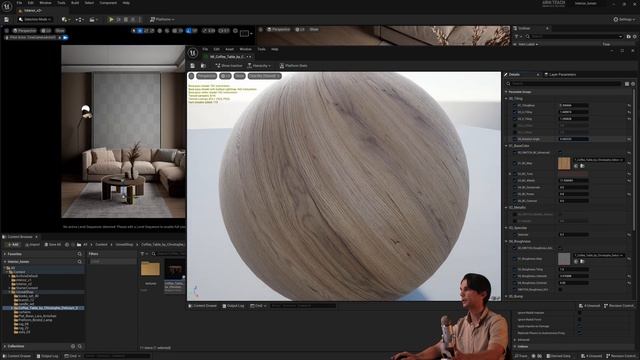Click Revision Control in main window status bar
This screenshot has width=640, height=360.
coord(620,356)
